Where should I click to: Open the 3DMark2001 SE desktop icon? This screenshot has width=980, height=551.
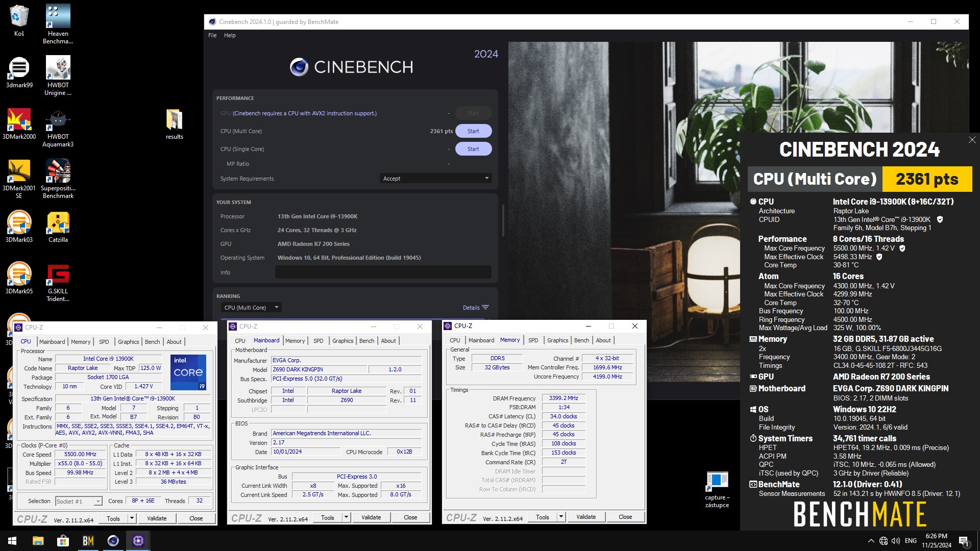(19, 179)
